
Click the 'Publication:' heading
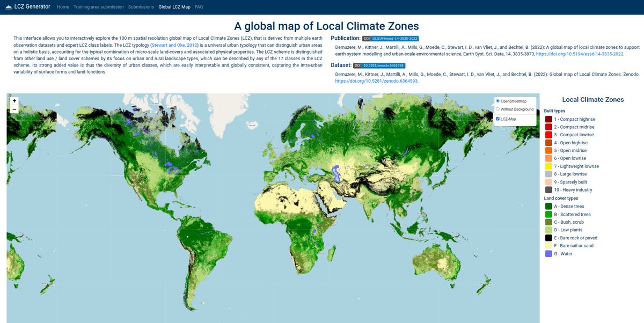coord(345,38)
